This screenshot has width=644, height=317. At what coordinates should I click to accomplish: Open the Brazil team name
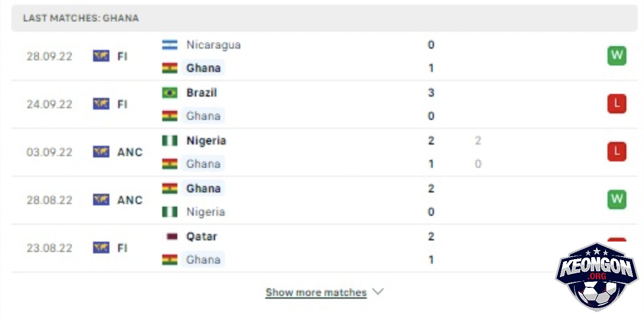[x=202, y=93]
